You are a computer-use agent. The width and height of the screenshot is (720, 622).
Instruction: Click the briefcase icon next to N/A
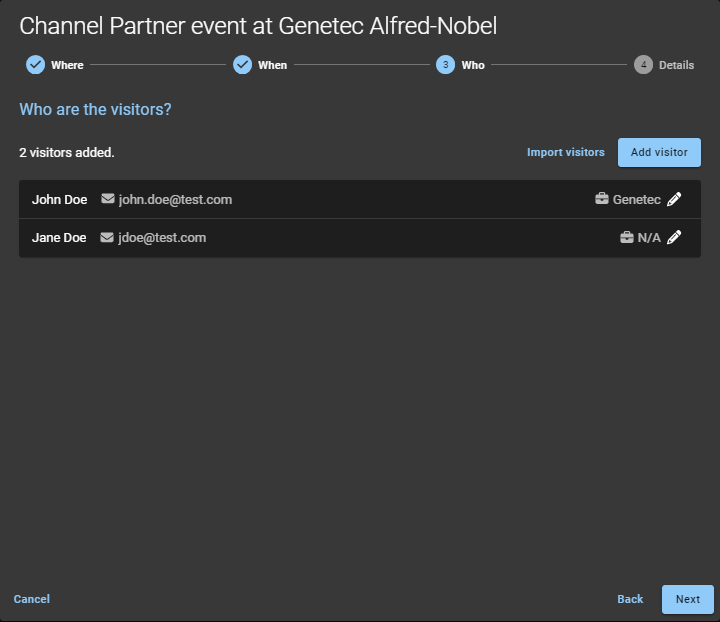pos(627,238)
